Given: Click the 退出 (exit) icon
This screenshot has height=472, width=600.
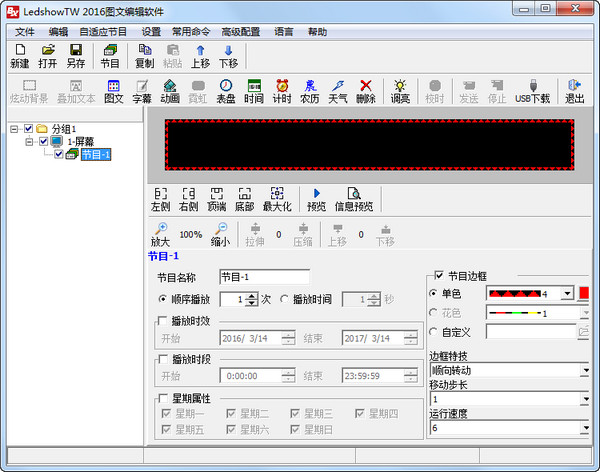Looking at the screenshot, I should pyautogui.click(x=574, y=91).
